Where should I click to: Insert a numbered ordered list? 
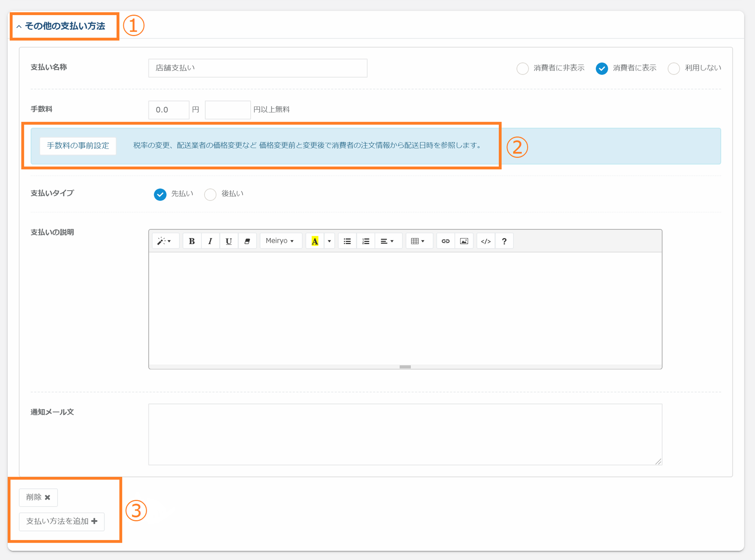365,241
